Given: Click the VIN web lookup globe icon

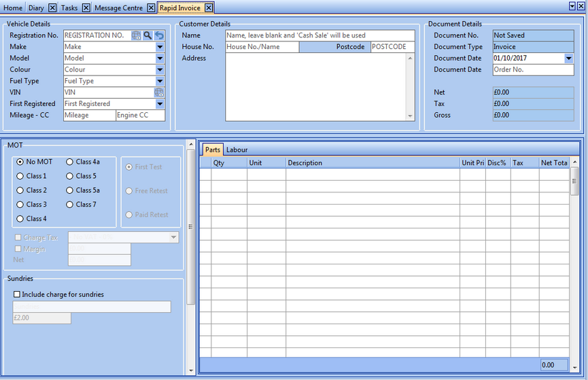Looking at the screenshot, I should [x=159, y=92].
